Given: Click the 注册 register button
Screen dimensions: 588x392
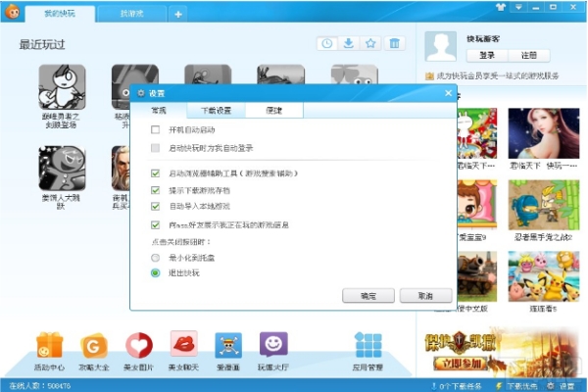Looking at the screenshot, I should click(x=529, y=56).
